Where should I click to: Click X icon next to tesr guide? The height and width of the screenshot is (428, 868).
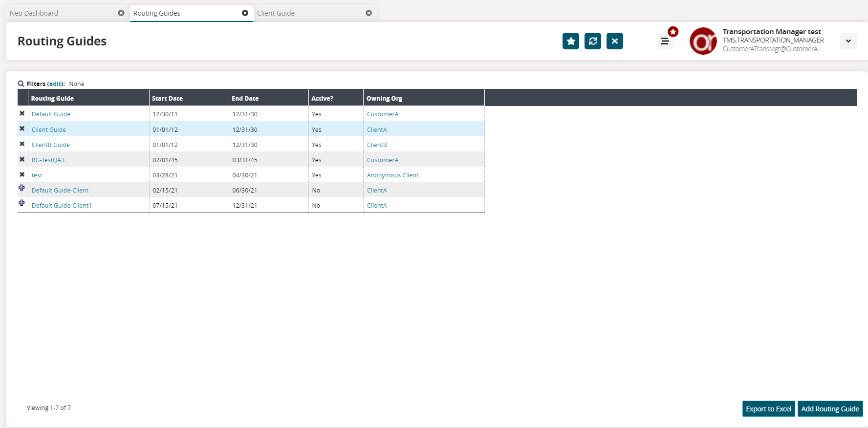click(x=22, y=174)
